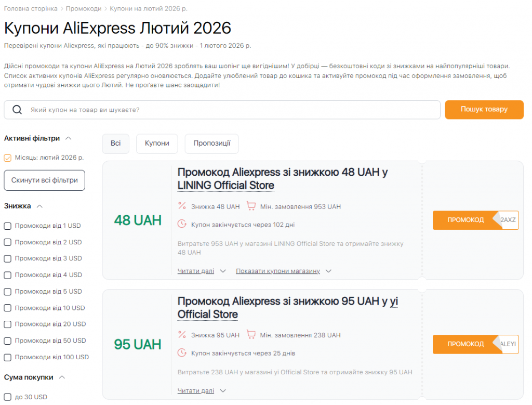
Task: Click the percent discount icon beside 'Знижка 48 UAH'
Action: pyautogui.click(x=182, y=206)
